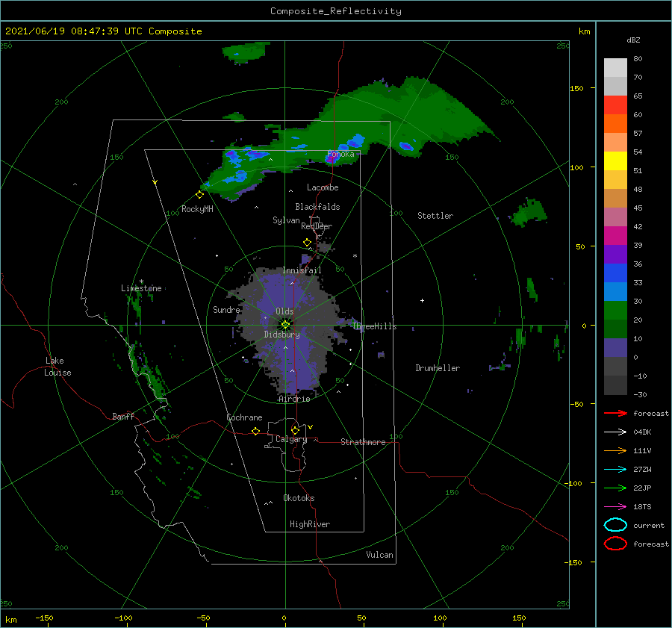Click the red forecast oval icon
Screen dimensions: 672x628
(615, 544)
